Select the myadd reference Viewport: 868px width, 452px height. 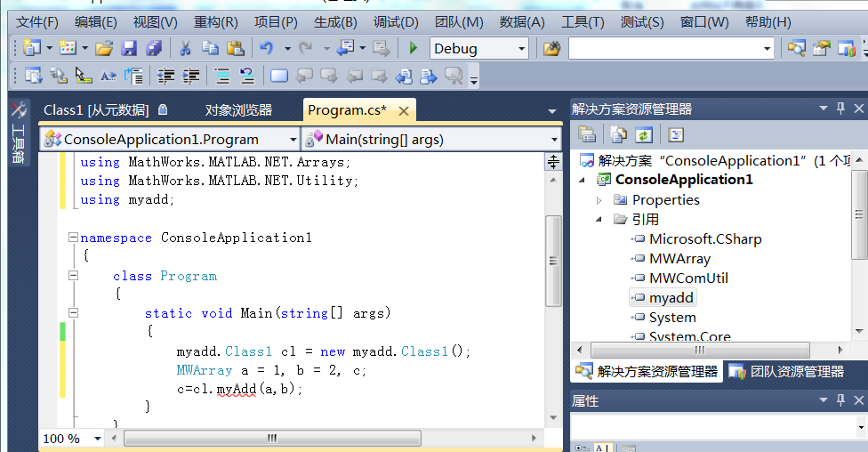663,298
